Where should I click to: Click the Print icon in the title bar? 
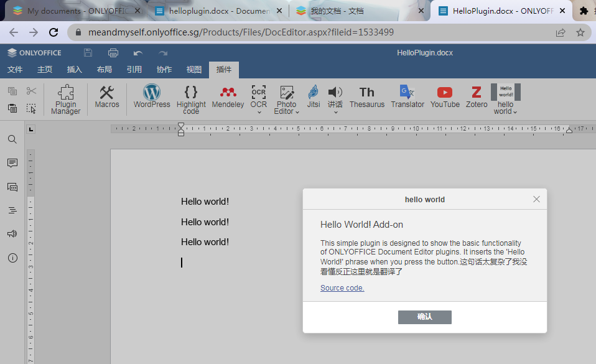click(113, 53)
